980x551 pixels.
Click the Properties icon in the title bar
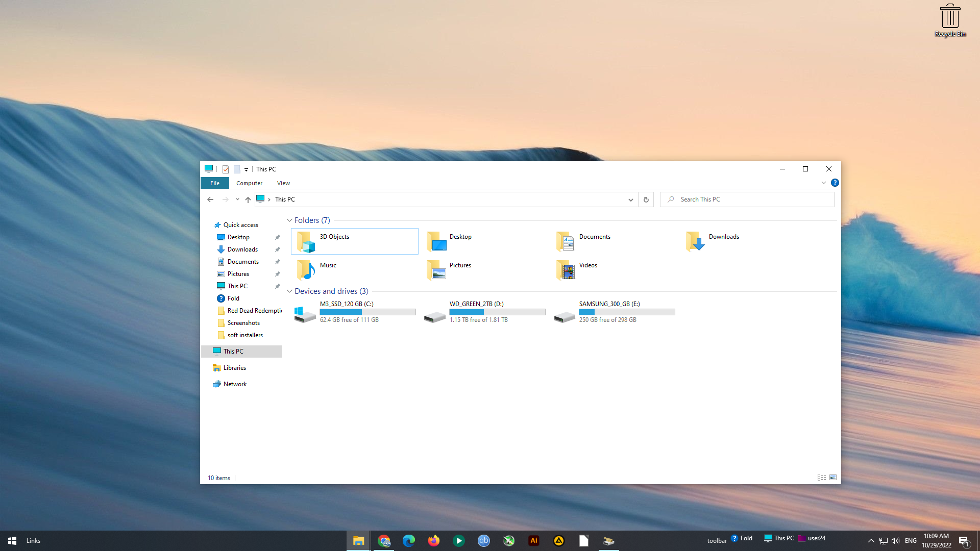(225, 169)
